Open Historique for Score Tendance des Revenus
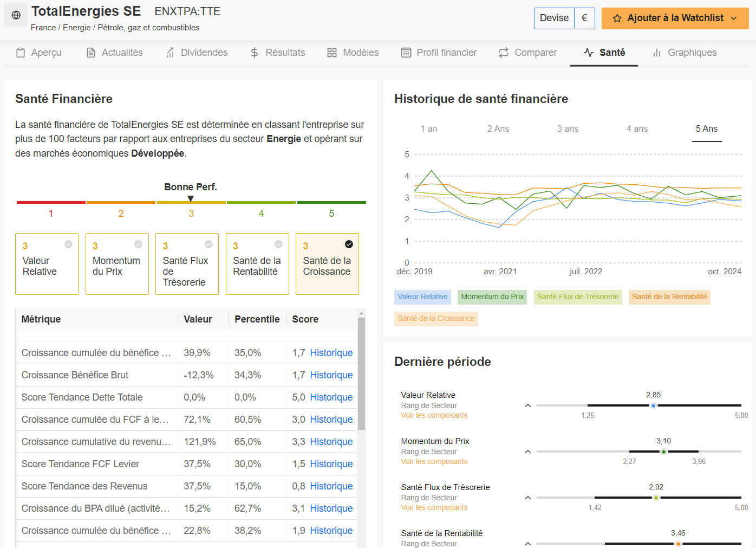Screen dimensions: 756x548 pyautogui.click(x=331, y=486)
